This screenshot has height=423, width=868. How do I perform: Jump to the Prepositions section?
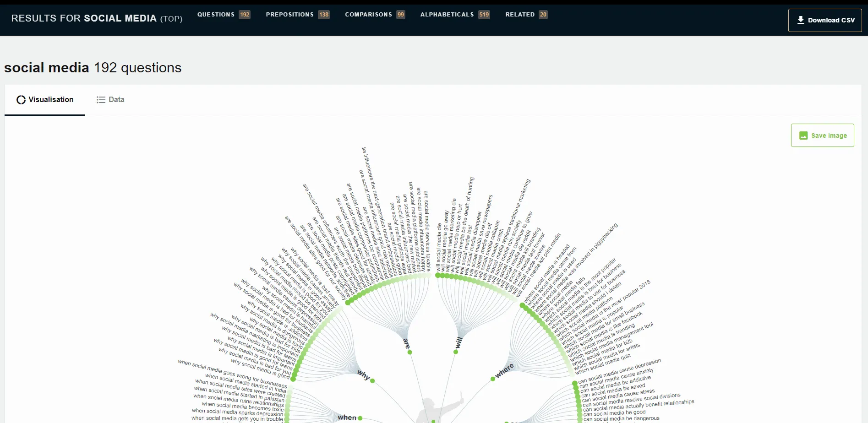(x=289, y=15)
